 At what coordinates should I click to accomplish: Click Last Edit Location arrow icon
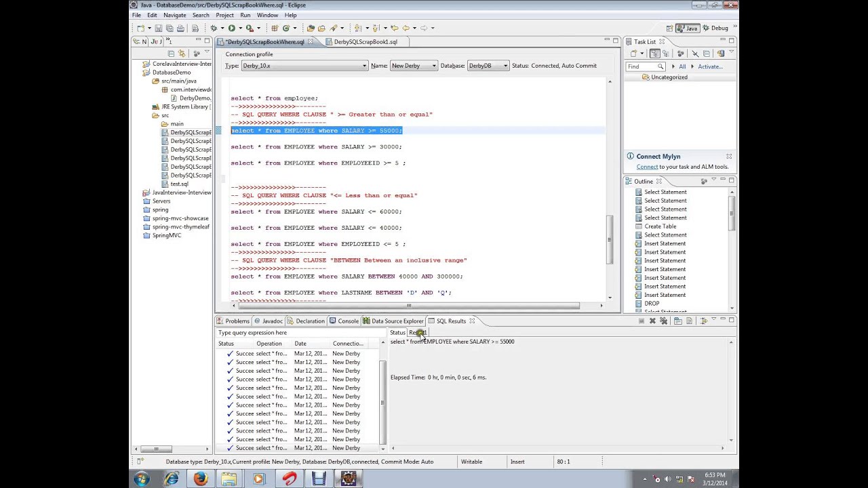[394, 28]
